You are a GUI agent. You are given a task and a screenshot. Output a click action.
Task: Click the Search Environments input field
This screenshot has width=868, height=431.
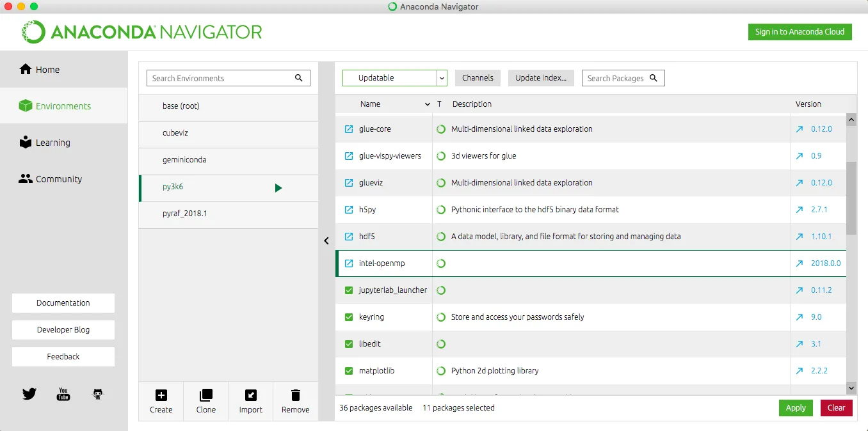[229, 78]
